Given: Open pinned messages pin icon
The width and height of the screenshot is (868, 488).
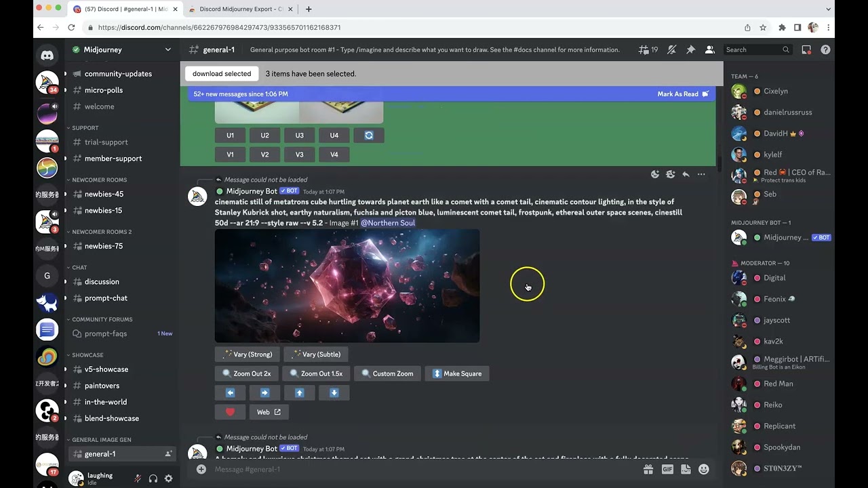Looking at the screenshot, I should click(x=690, y=49).
